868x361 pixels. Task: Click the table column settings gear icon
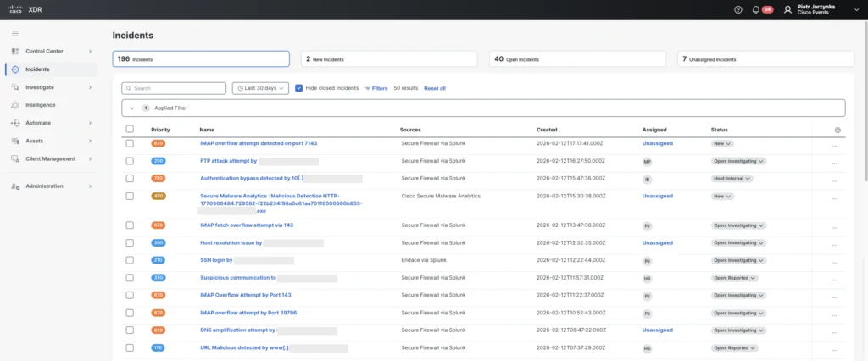[x=837, y=130]
